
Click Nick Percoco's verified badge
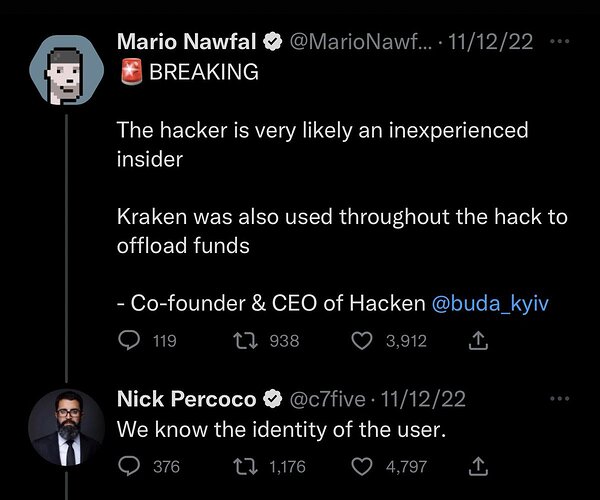pyautogui.click(x=272, y=399)
